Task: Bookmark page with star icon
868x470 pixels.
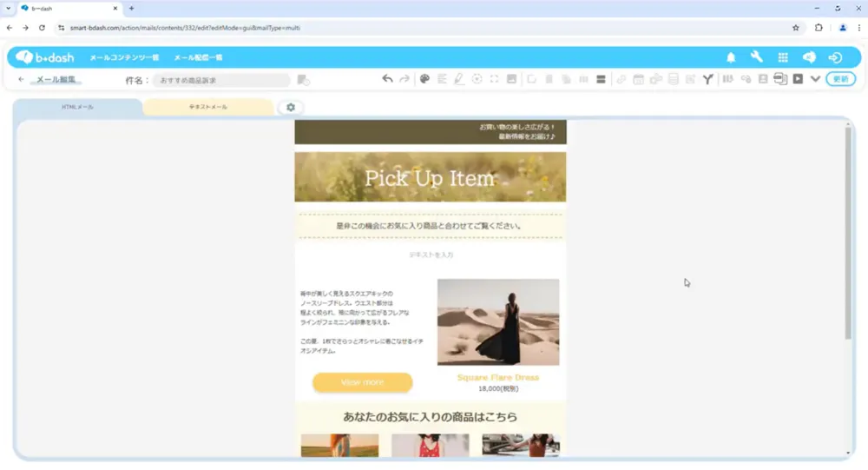Action: [x=795, y=28]
